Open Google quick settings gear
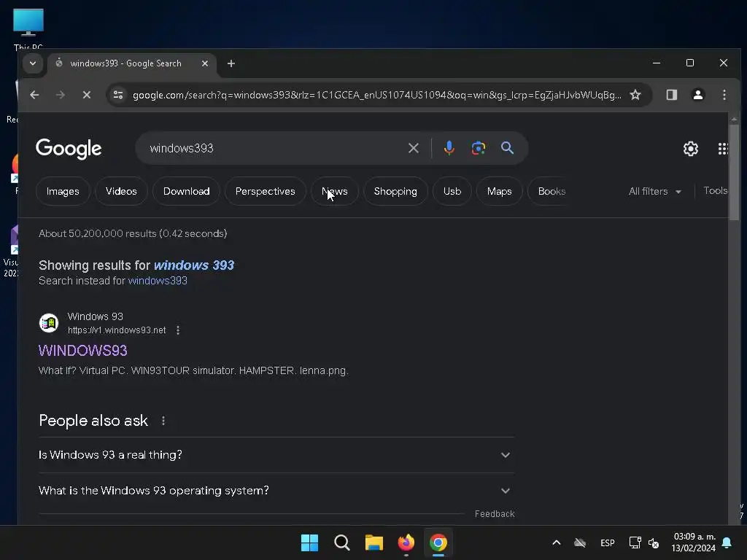The height and width of the screenshot is (560, 747). (x=691, y=149)
